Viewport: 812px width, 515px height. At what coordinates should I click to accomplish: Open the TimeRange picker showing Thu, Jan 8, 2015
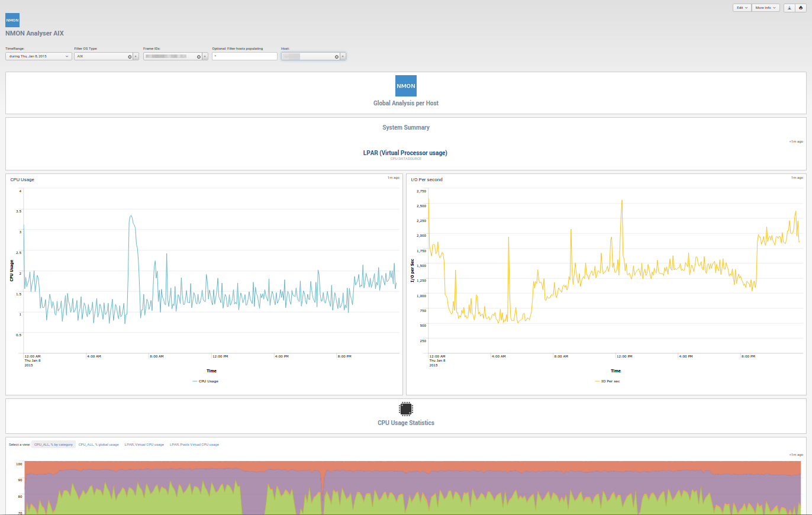(x=38, y=56)
